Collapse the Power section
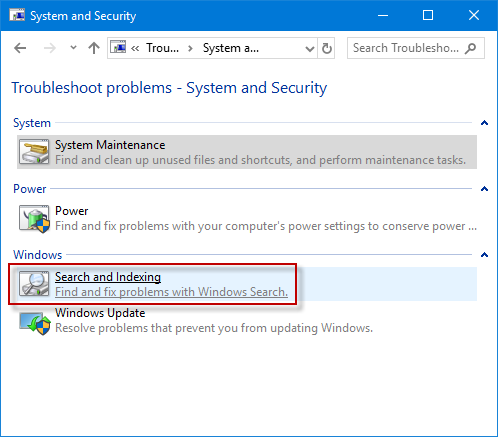 pos(484,189)
